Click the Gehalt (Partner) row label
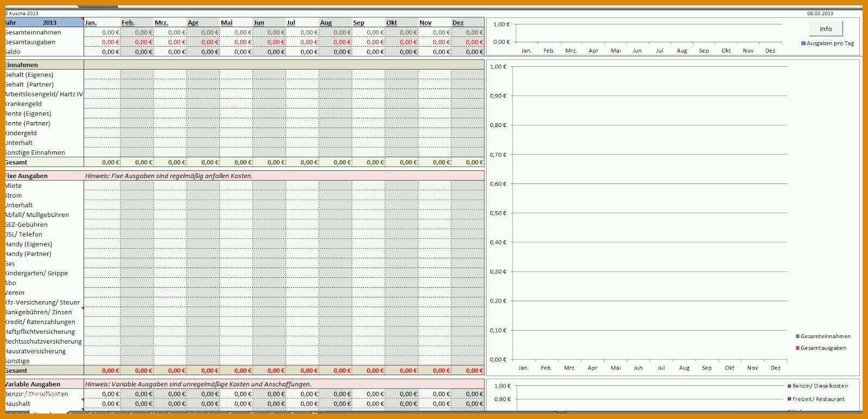 point(29,85)
